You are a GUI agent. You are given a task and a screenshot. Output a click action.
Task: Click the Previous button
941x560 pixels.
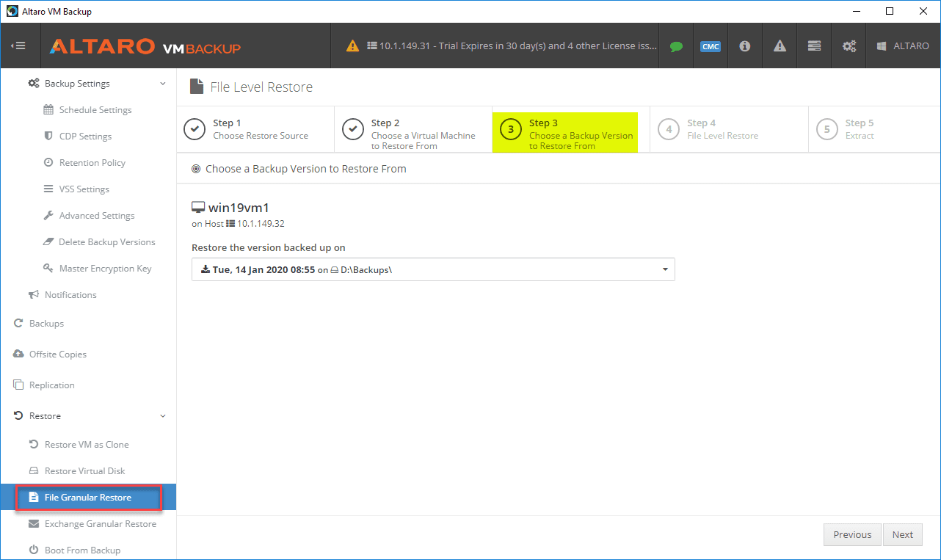[851, 534]
